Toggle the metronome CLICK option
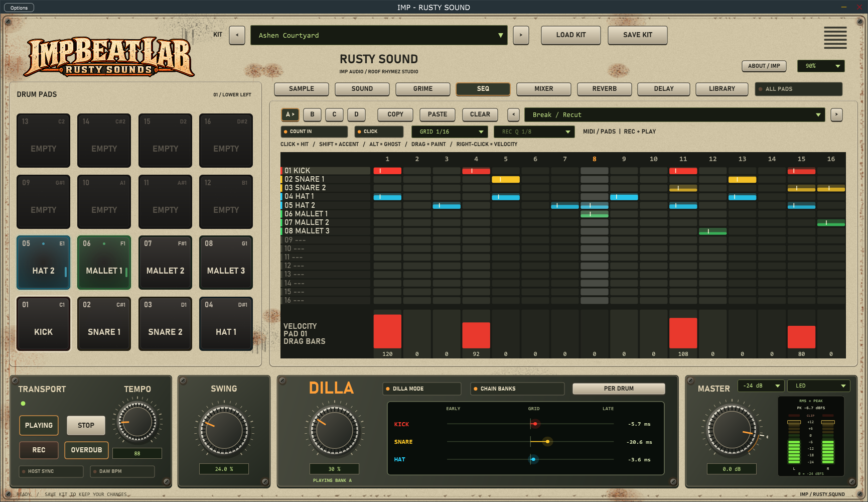The height and width of the screenshot is (502, 868). tap(379, 132)
